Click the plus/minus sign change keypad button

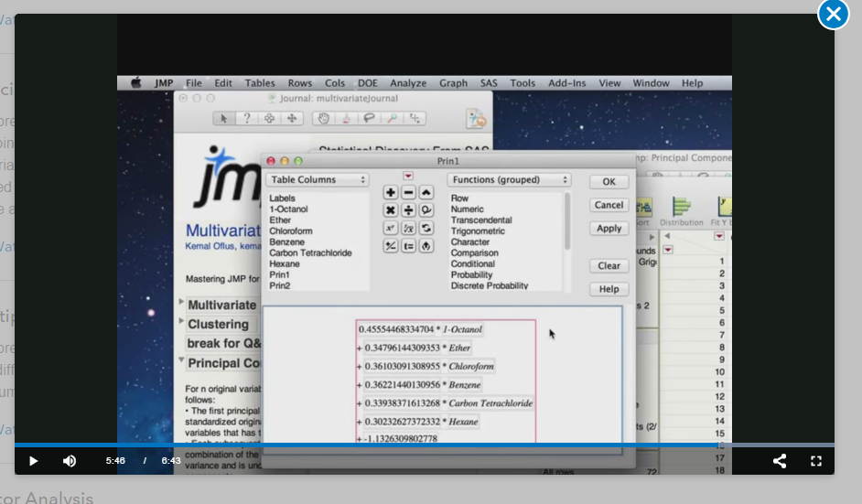391,246
